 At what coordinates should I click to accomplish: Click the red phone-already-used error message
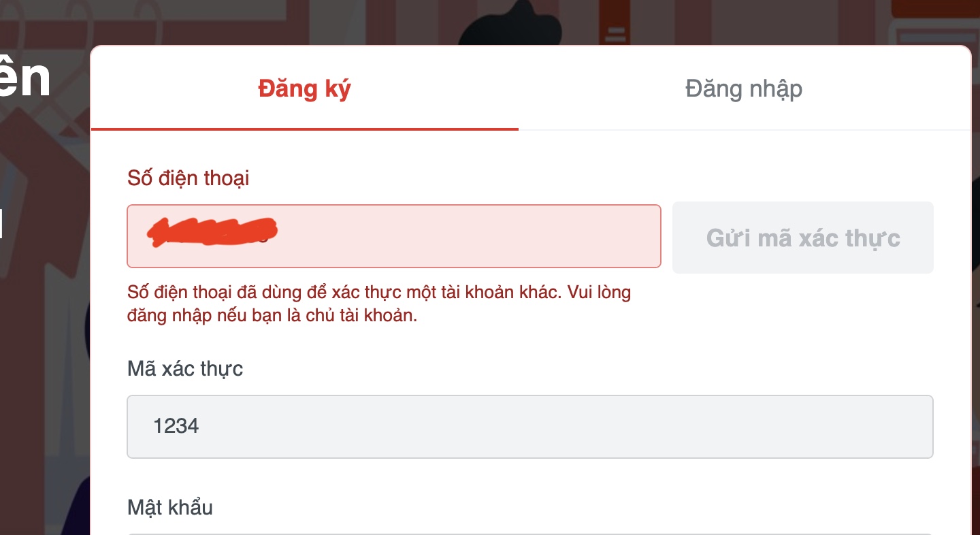click(378, 304)
